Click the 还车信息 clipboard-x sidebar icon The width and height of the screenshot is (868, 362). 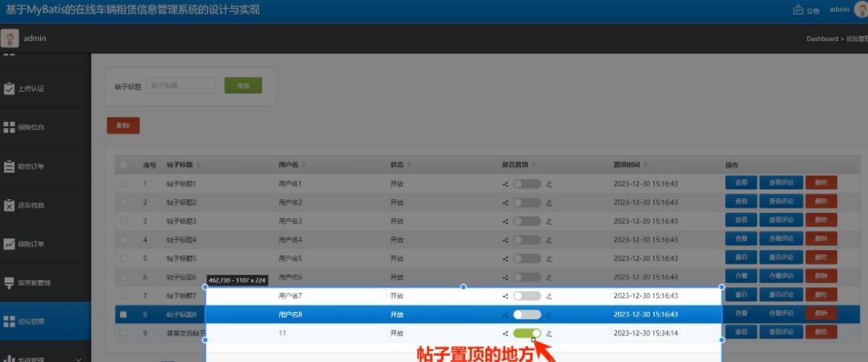(x=9, y=206)
